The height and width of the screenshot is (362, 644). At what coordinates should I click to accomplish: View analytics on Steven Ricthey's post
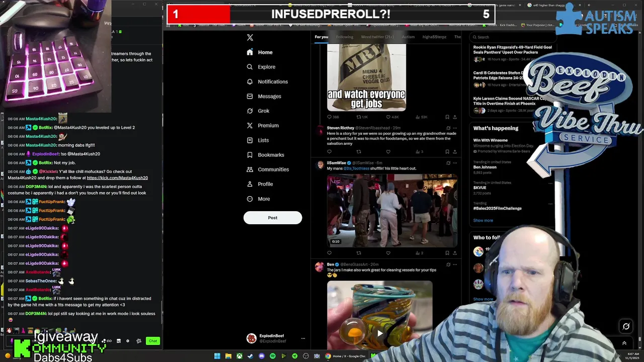coord(419,151)
